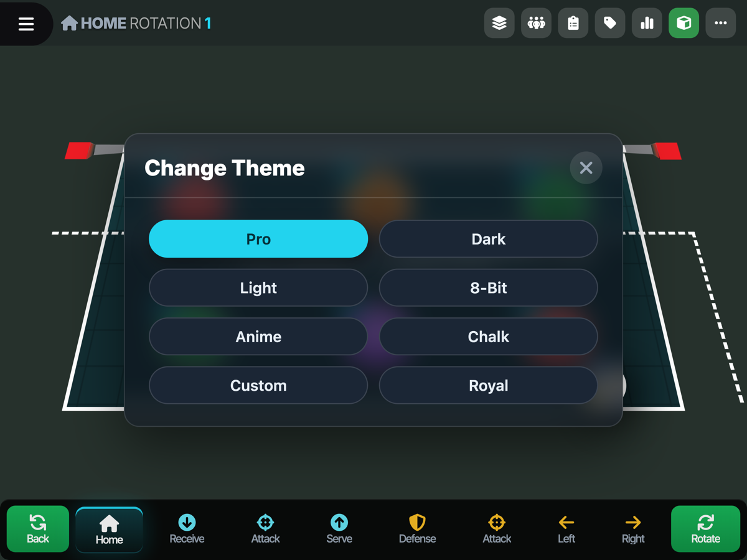This screenshot has width=747, height=560.
Task: Switch to the blue Attack tab
Action: [265, 530]
